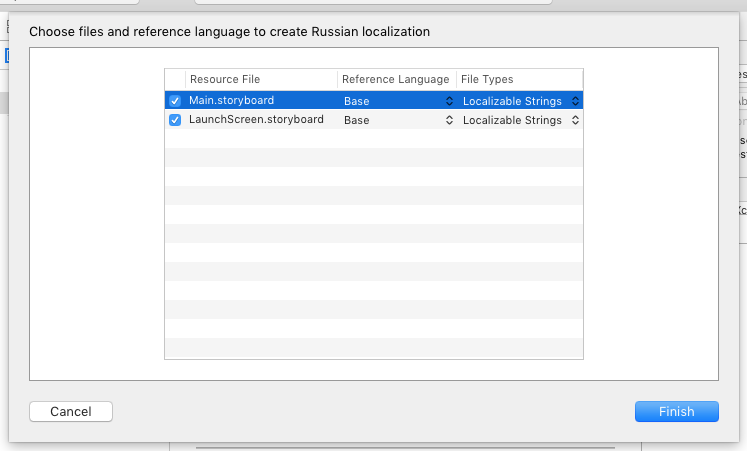This screenshot has width=747, height=451.
Task: Click the Finish button
Action: 676,411
